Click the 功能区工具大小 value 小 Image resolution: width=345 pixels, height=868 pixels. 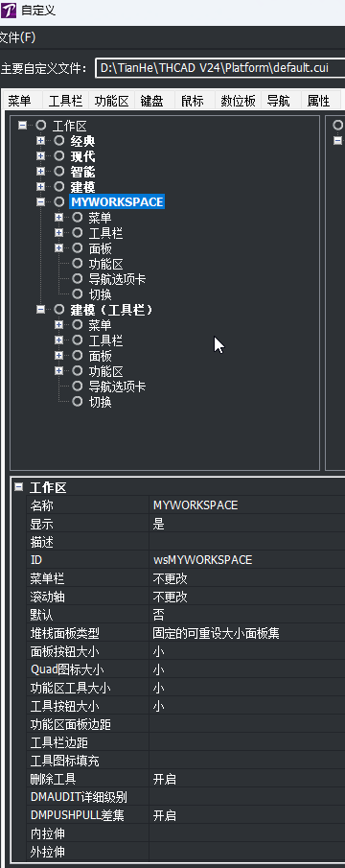point(159,688)
